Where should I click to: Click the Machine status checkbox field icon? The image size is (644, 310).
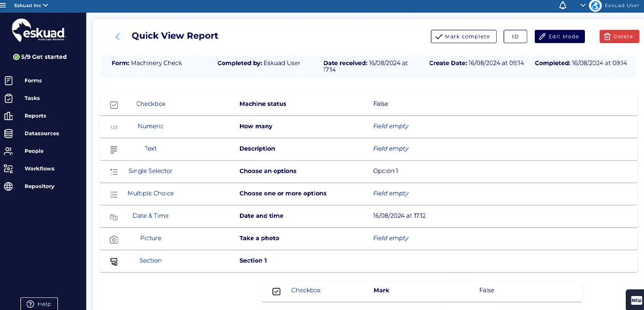(x=114, y=105)
